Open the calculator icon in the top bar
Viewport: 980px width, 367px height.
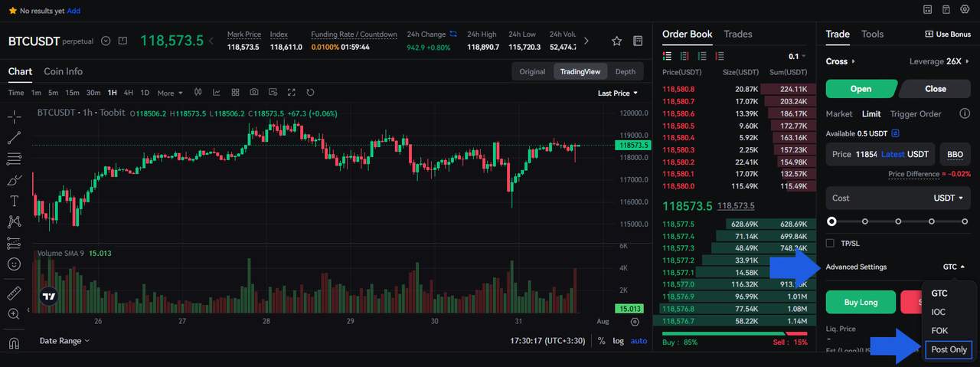(x=928, y=9)
